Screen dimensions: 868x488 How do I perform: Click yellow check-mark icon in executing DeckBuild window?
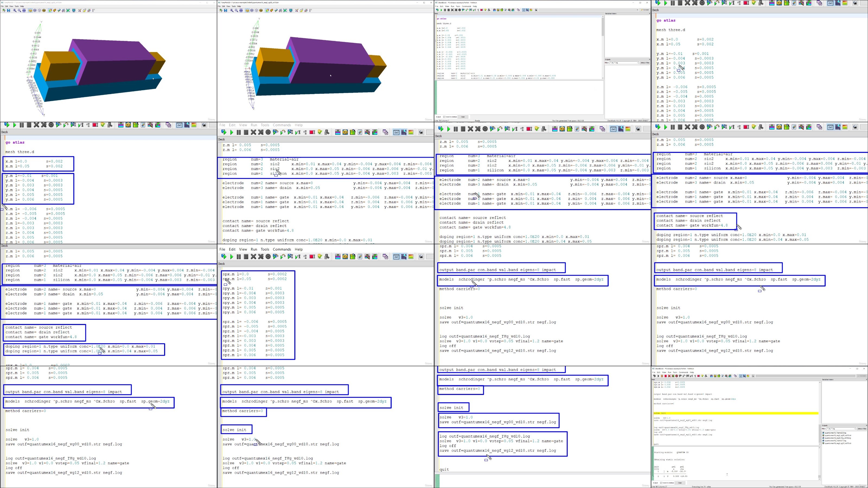coord(703,376)
